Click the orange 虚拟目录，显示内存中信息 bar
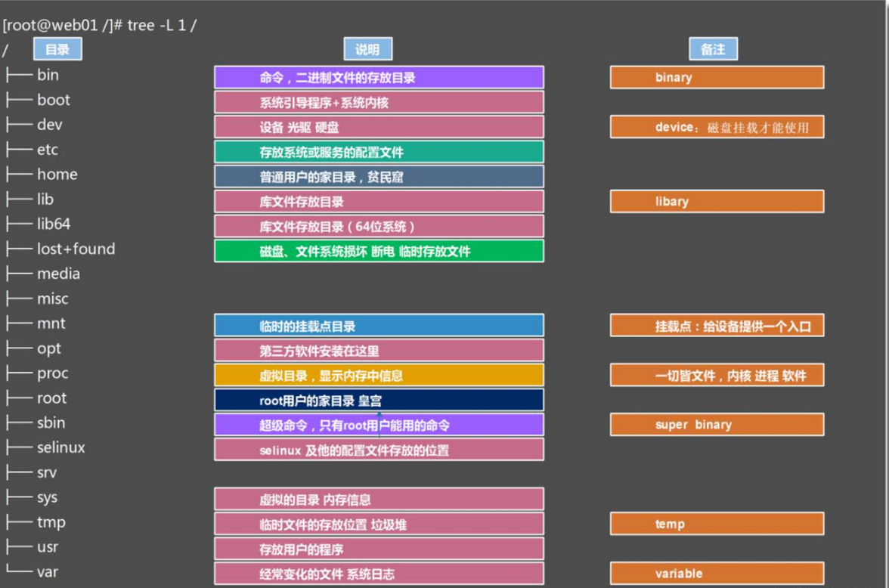The width and height of the screenshot is (889, 588). [x=379, y=374]
